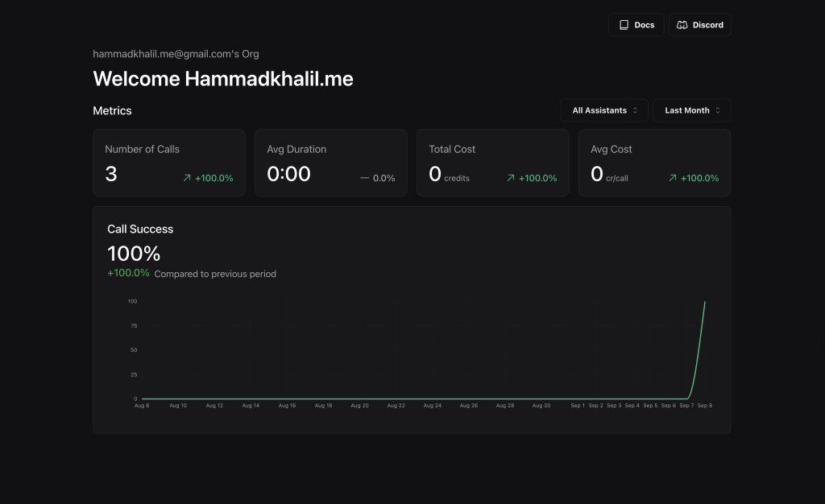
Task: Click the Avg Duration flat-trend dash icon
Action: click(x=365, y=179)
